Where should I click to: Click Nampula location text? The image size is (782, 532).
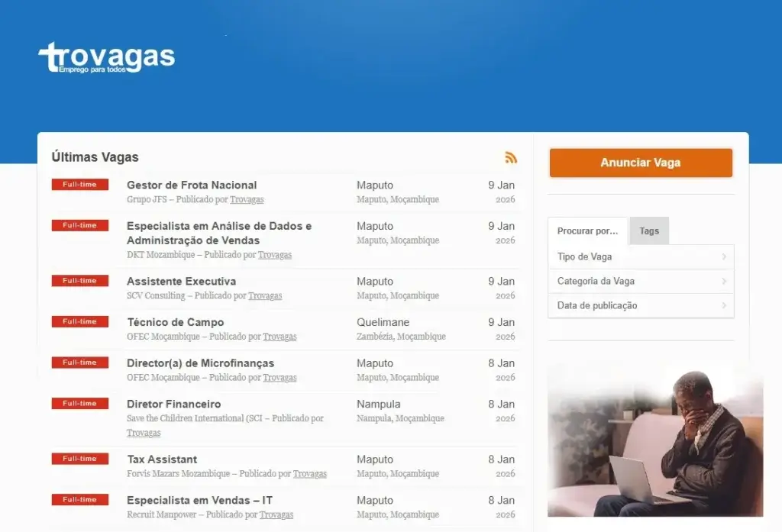(x=379, y=404)
